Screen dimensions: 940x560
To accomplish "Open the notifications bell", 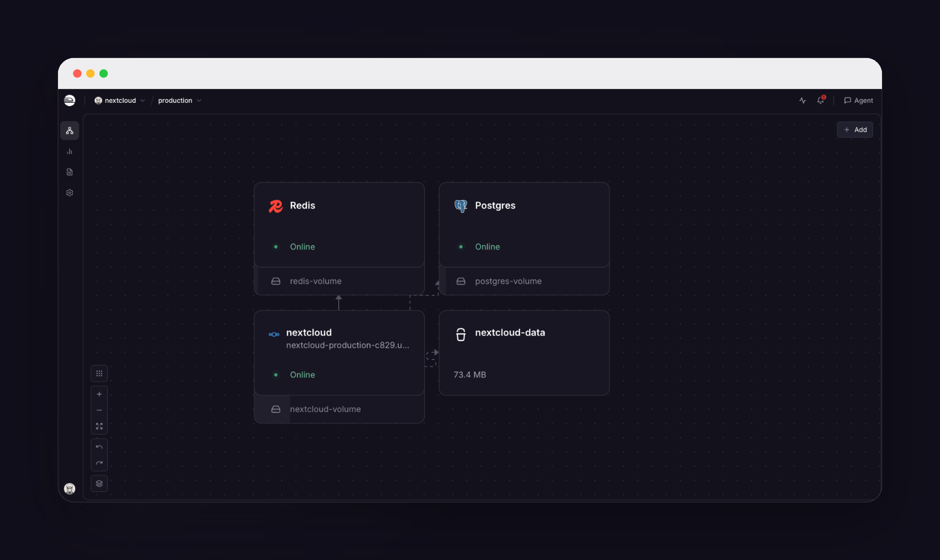I will (821, 100).
